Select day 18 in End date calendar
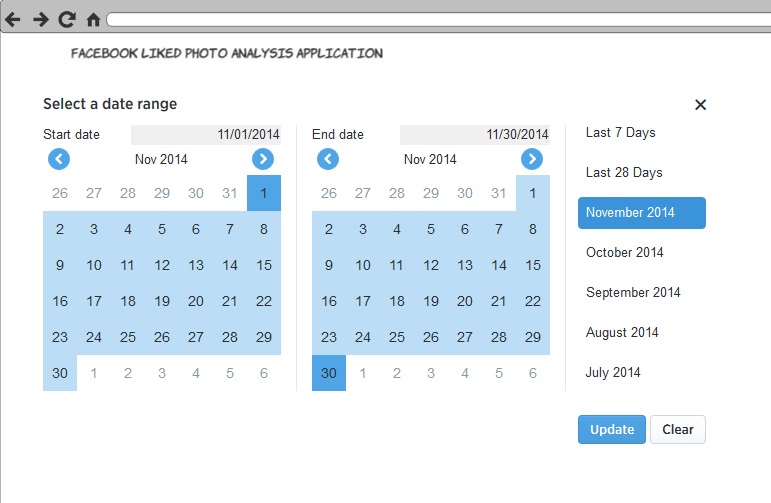Image resolution: width=771 pixels, height=503 pixels. tap(397, 301)
